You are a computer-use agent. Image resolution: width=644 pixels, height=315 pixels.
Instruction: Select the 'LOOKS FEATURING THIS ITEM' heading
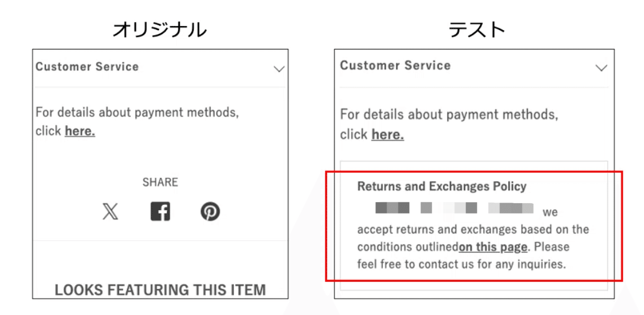160,290
